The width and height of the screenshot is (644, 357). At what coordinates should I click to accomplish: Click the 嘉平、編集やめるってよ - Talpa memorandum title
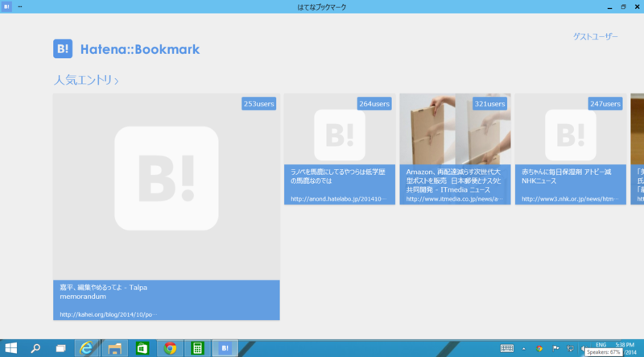[x=104, y=292]
